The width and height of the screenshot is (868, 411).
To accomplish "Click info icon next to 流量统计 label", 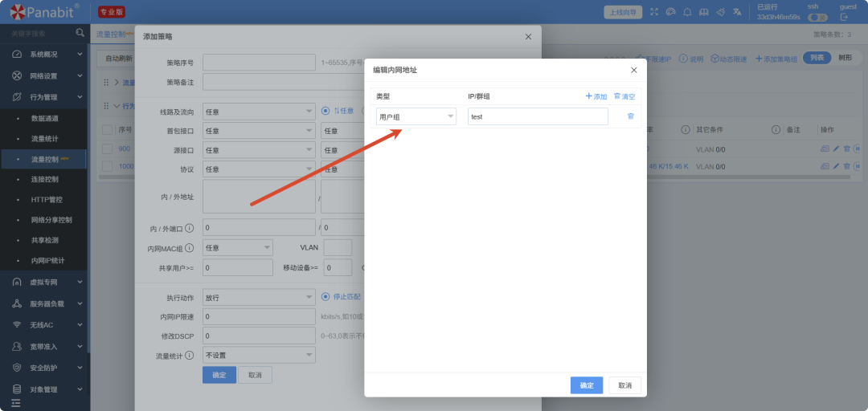I will pyautogui.click(x=190, y=355).
